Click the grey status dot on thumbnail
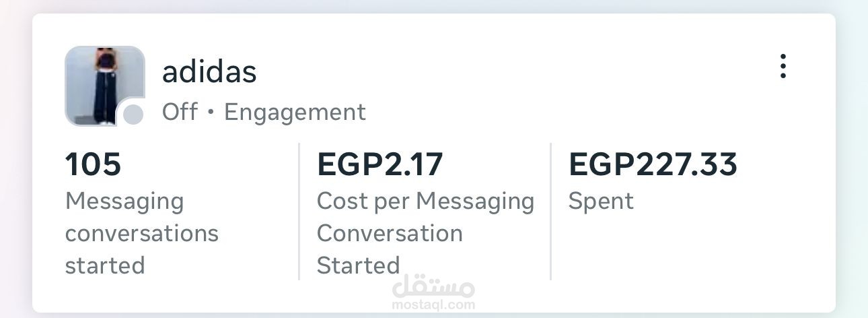Viewport: 868px width, 318px height. (133, 115)
